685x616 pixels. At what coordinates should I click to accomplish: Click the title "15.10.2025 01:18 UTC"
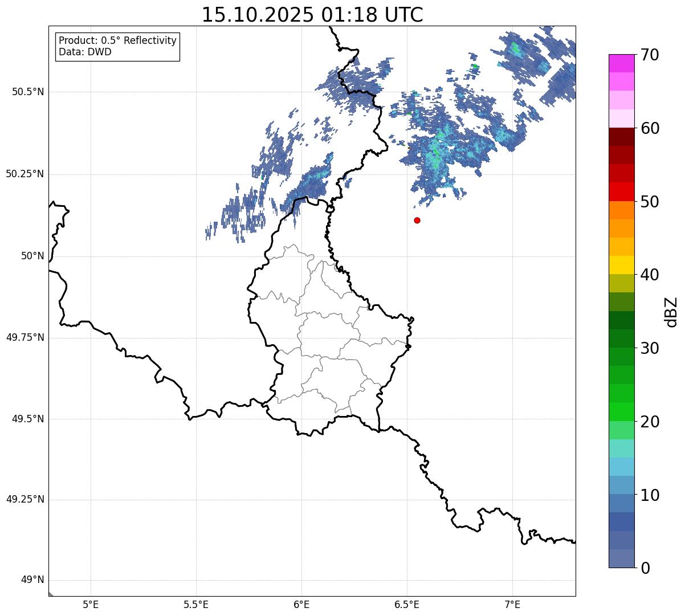(x=312, y=15)
